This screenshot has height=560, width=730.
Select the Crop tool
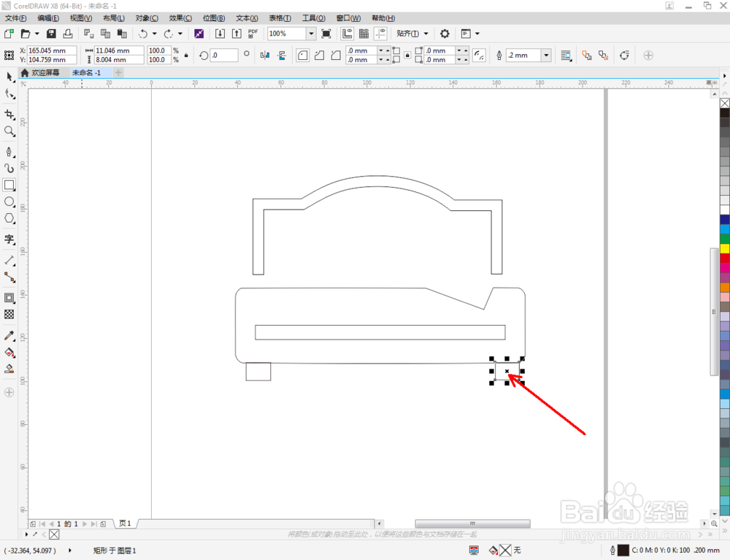pos(9,115)
